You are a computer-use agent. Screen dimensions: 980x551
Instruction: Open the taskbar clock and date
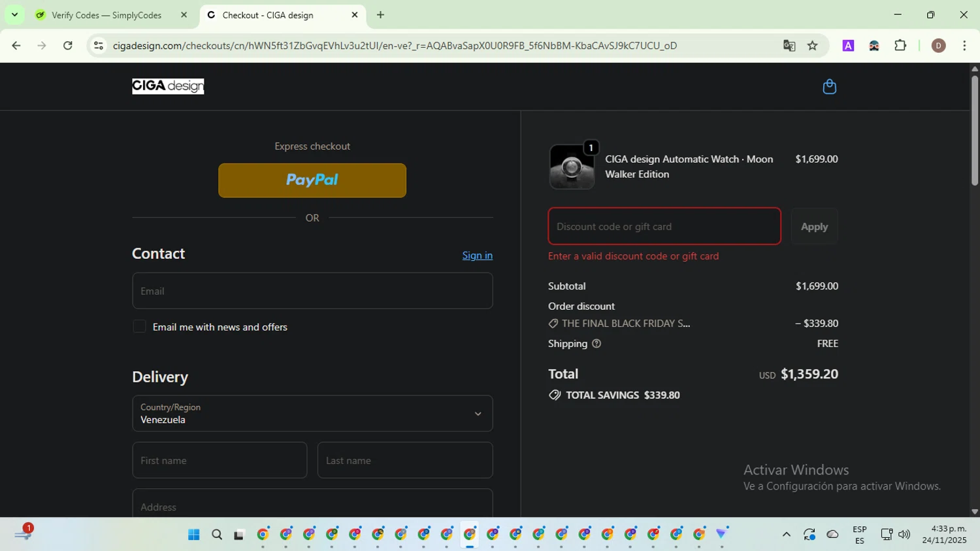tap(944, 535)
